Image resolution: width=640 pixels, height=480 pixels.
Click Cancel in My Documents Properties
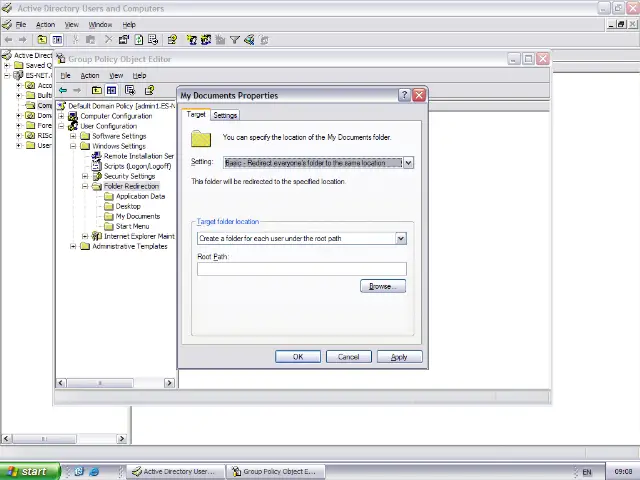coord(349,357)
